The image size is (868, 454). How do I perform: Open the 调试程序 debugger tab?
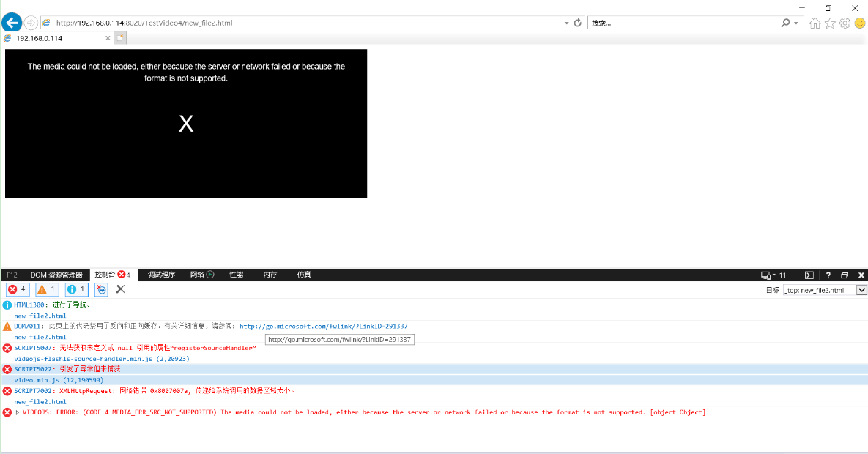[x=162, y=275]
